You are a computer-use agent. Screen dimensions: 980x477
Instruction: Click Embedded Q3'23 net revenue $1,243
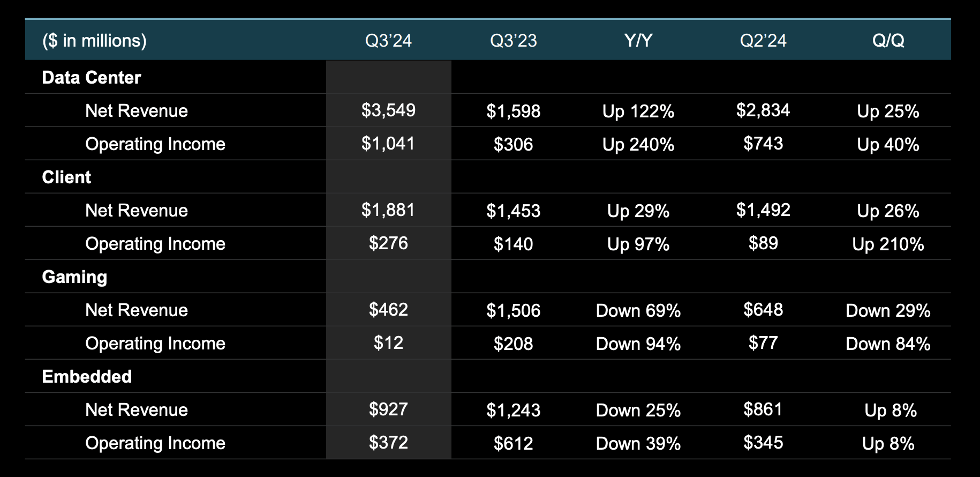[x=513, y=411]
